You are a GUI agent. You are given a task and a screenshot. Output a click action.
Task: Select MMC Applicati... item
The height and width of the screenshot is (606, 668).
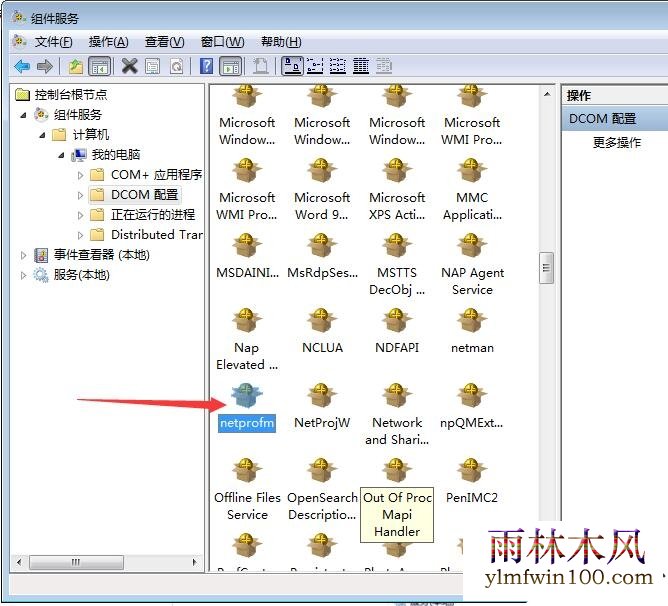tap(472, 190)
